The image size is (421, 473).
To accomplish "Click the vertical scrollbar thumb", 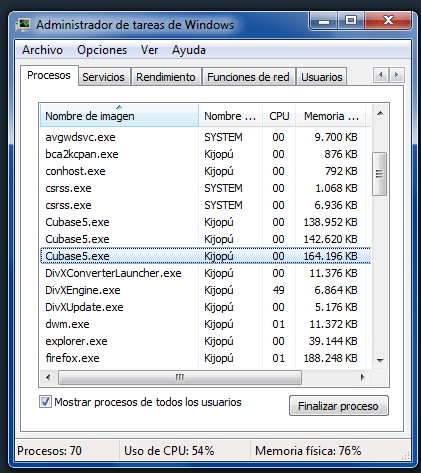I will (x=379, y=174).
